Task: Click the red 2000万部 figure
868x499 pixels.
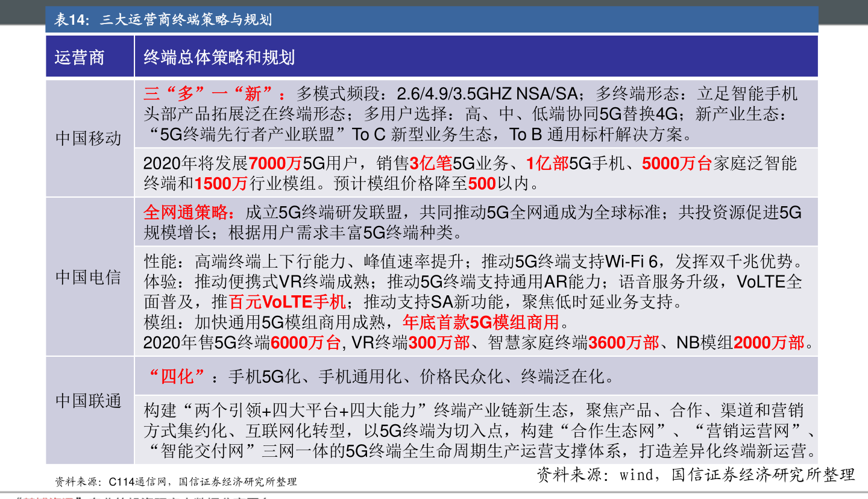Action: [x=769, y=343]
